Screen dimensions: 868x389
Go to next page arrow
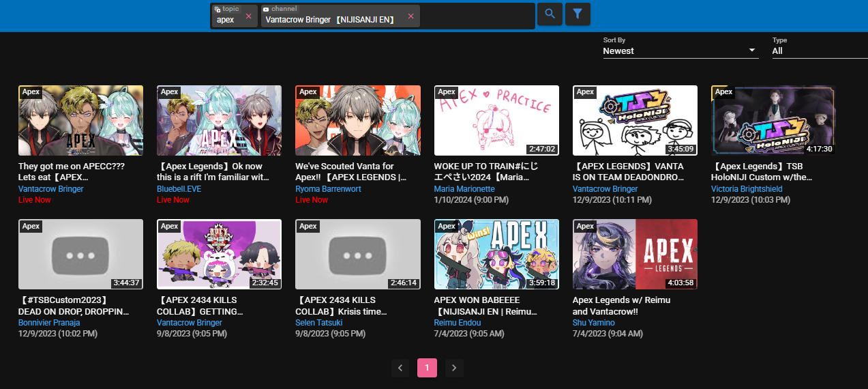click(454, 369)
